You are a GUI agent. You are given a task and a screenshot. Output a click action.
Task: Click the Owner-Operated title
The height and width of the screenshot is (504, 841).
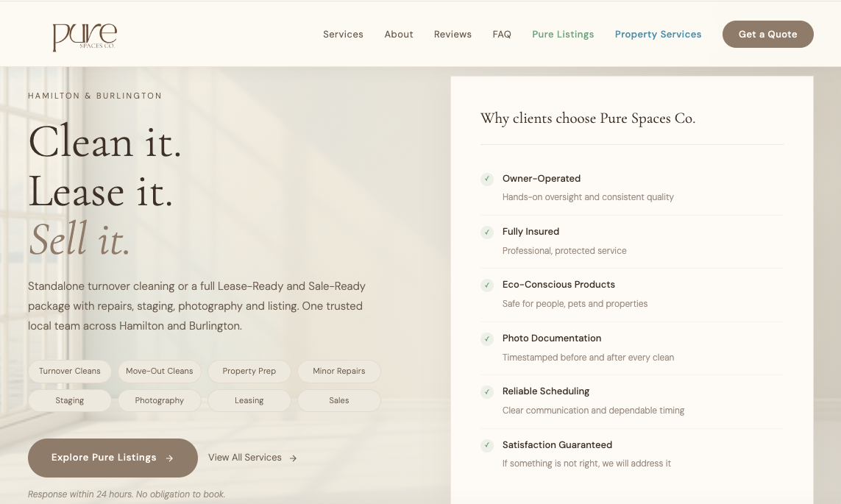click(x=542, y=179)
